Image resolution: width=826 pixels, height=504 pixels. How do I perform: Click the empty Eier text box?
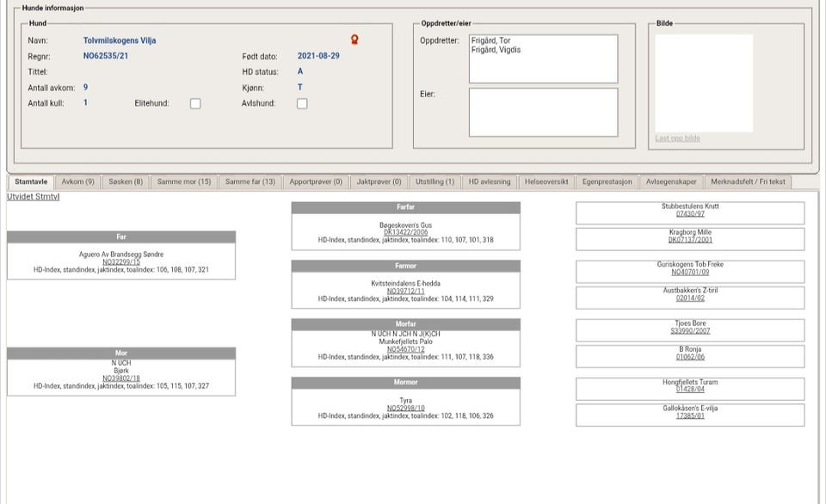coord(543,112)
